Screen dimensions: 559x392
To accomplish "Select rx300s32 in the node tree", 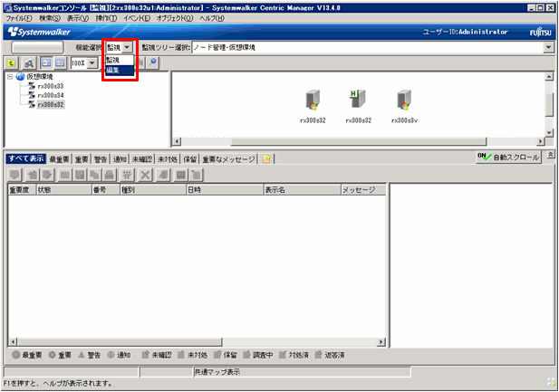I will 51,104.
